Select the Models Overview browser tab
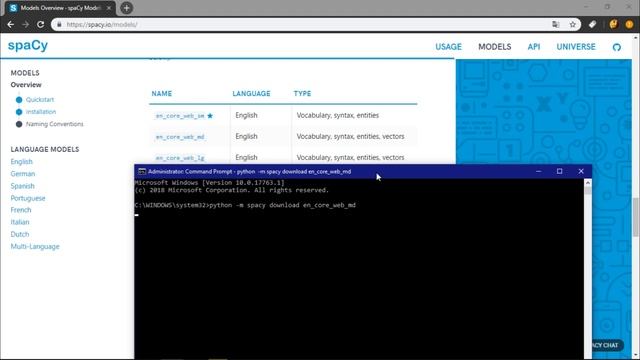 click(x=60, y=8)
